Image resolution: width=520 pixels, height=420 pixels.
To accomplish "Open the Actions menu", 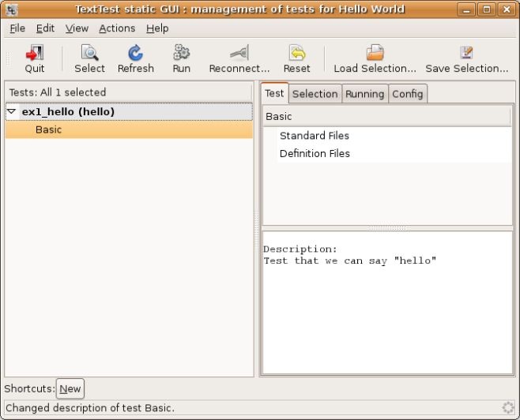I will coord(117,28).
